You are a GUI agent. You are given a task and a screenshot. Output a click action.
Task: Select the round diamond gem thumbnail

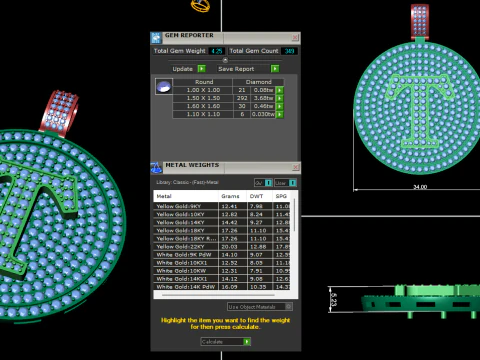164,87
